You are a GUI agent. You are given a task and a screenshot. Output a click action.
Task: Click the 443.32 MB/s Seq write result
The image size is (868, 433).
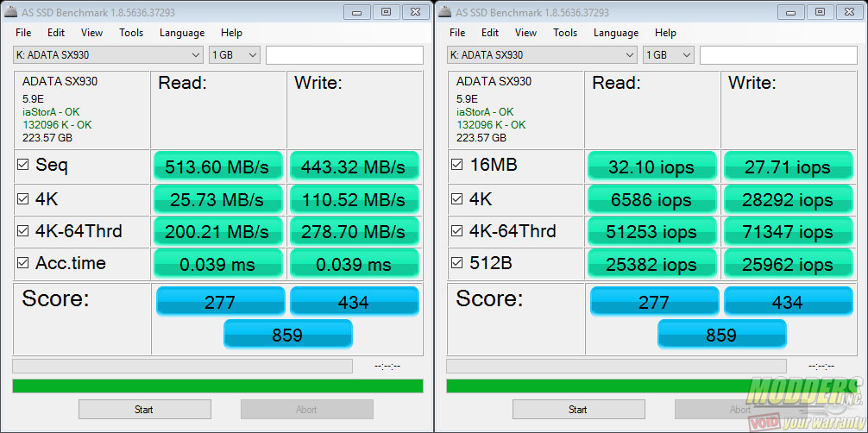coord(355,166)
